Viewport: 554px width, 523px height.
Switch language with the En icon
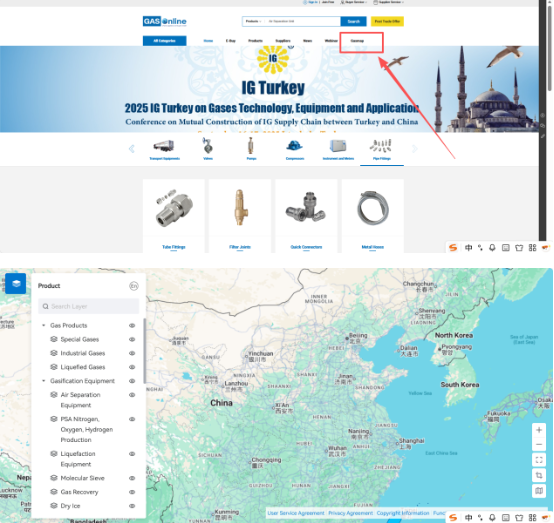(134, 286)
